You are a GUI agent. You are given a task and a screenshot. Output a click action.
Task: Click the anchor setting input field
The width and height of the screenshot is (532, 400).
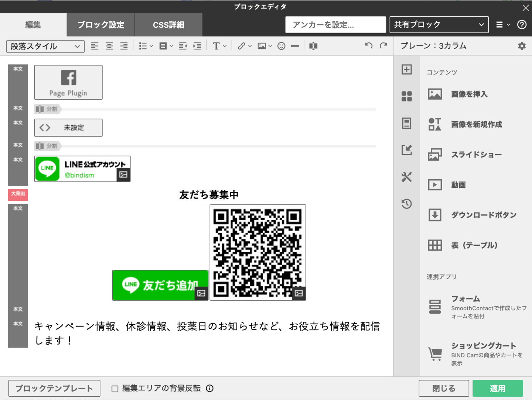point(335,25)
